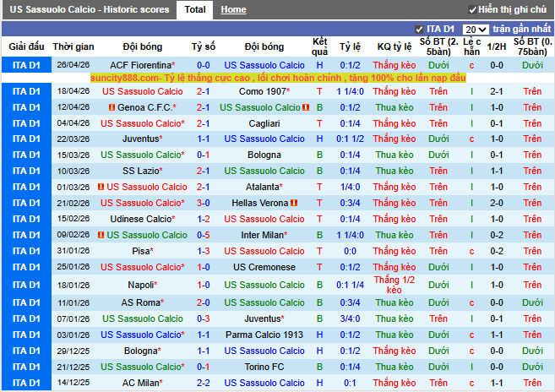This screenshot has width=555, height=392.
Task: Click the 0-0 score of Fiorentina match
Action: pyautogui.click(x=204, y=65)
